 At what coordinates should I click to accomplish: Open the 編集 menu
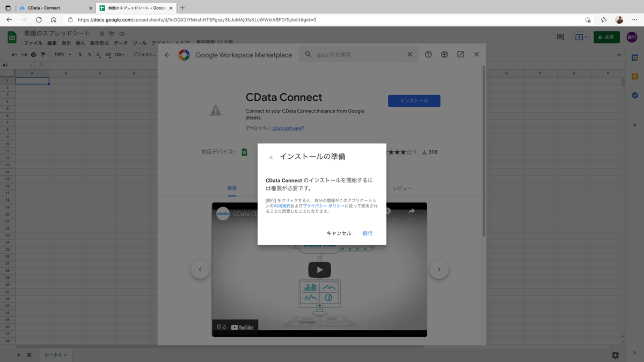(52, 43)
